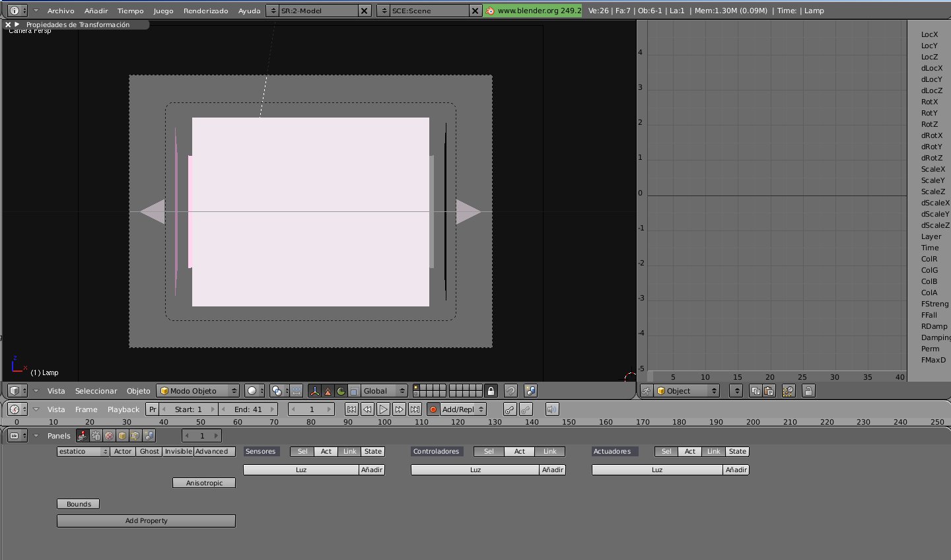
Task: Select the rotate manipulator icon
Action: coord(341,391)
